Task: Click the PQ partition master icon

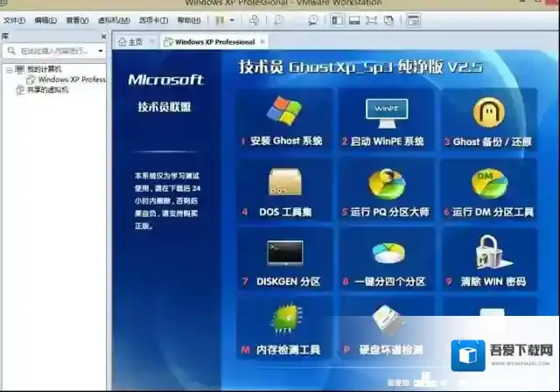Action: pyautogui.click(x=387, y=184)
